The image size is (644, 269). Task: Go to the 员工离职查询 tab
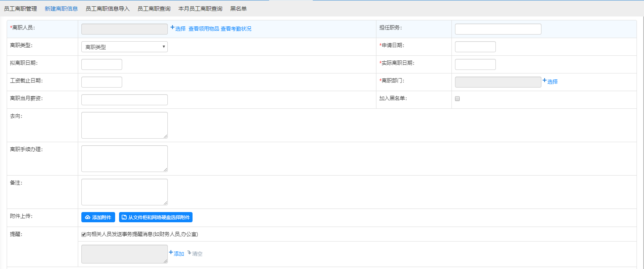tap(154, 9)
